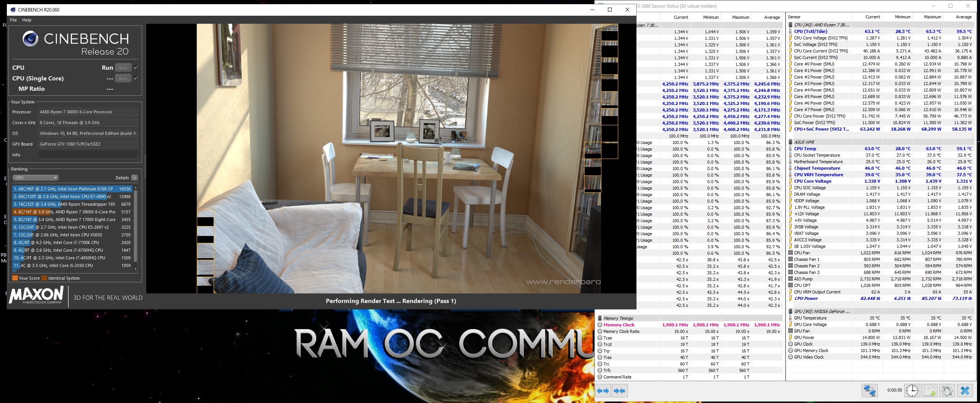This screenshot has width=980, height=403.
Task: Click the log file with plus sign icon
Action: (x=930, y=391)
